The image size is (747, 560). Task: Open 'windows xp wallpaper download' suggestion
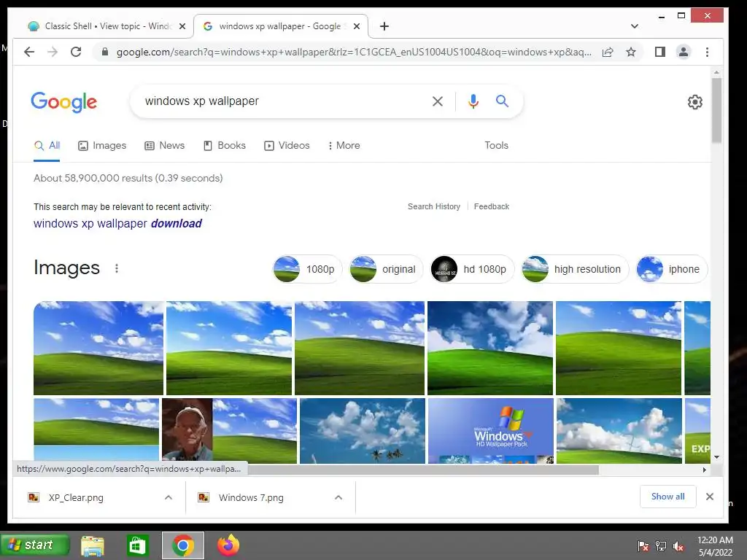pyautogui.click(x=117, y=223)
